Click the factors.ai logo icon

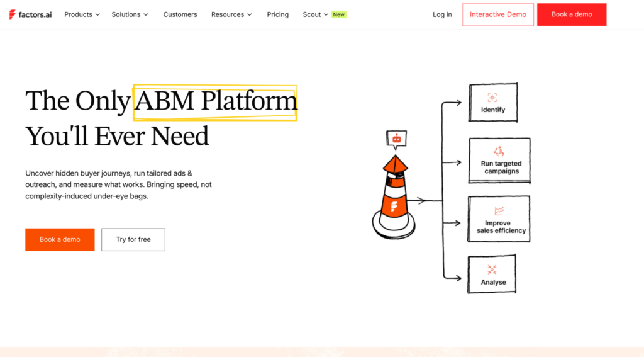coord(13,14)
